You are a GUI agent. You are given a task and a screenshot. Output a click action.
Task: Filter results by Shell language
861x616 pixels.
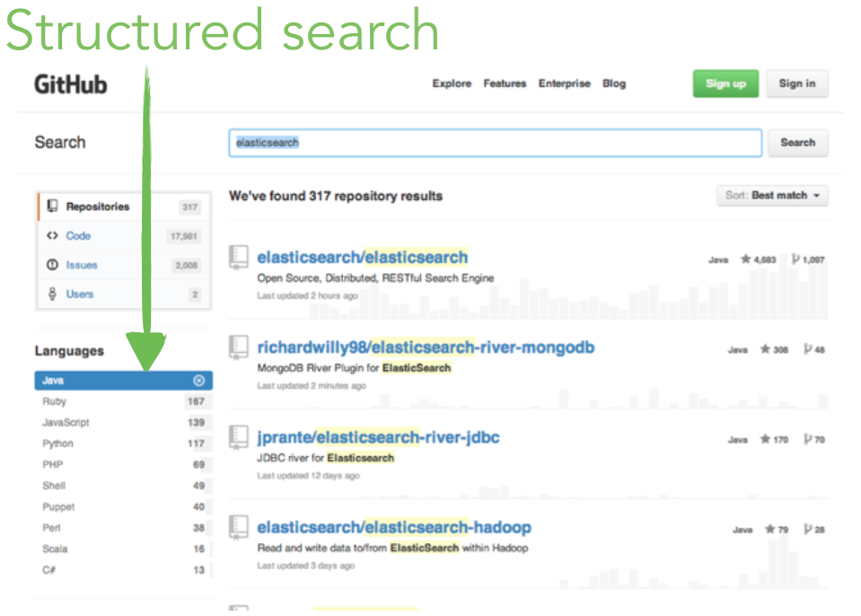(124, 485)
